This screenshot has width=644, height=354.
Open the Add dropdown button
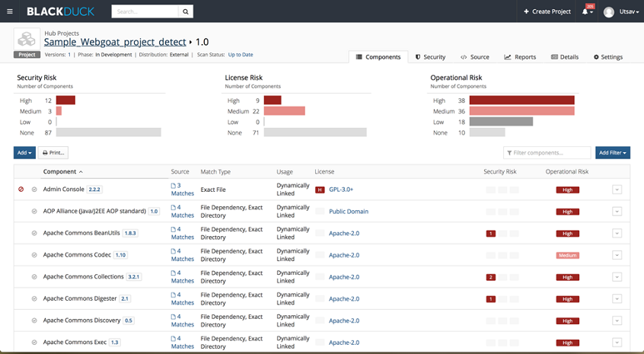24,153
